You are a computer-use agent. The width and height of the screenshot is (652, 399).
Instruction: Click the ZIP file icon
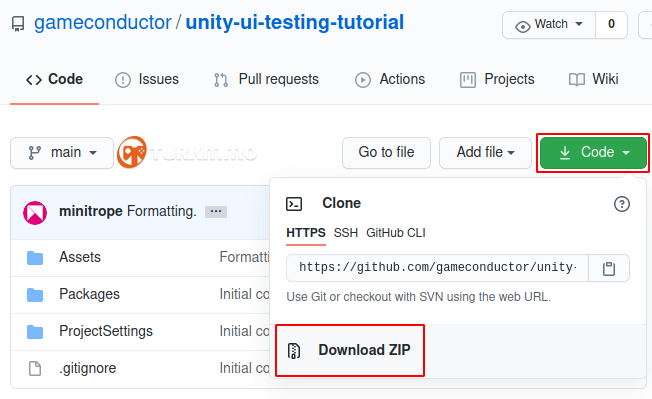[x=294, y=351]
